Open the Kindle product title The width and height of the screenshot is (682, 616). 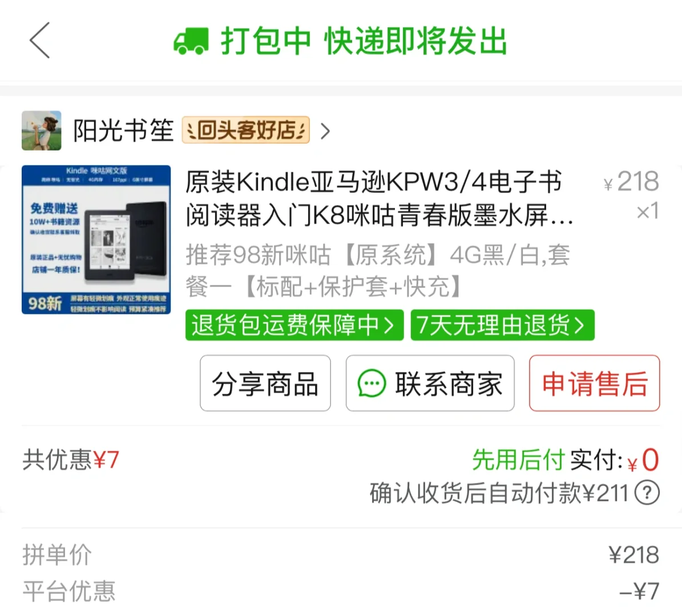[380, 198]
